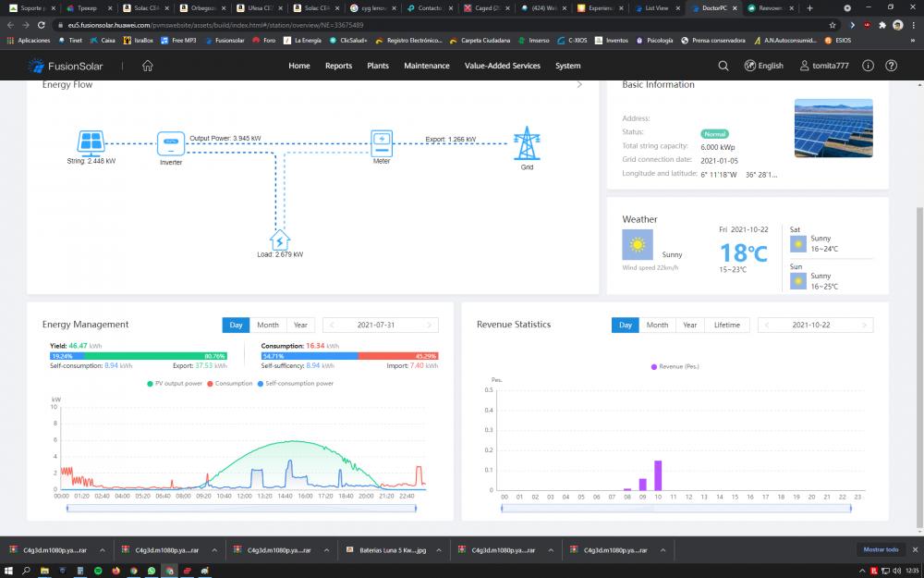Expand Energy Flow with the arrow

(579, 84)
